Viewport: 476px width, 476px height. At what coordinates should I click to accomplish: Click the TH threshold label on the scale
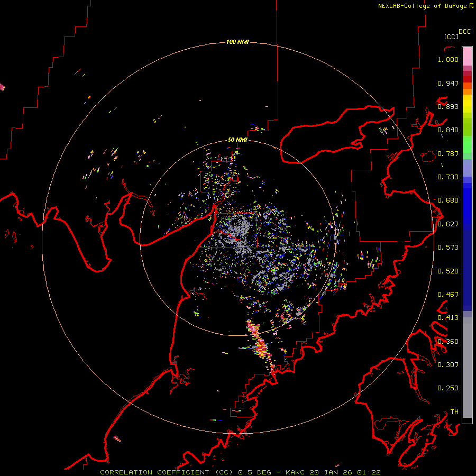pyautogui.click(x=454, y=411)
